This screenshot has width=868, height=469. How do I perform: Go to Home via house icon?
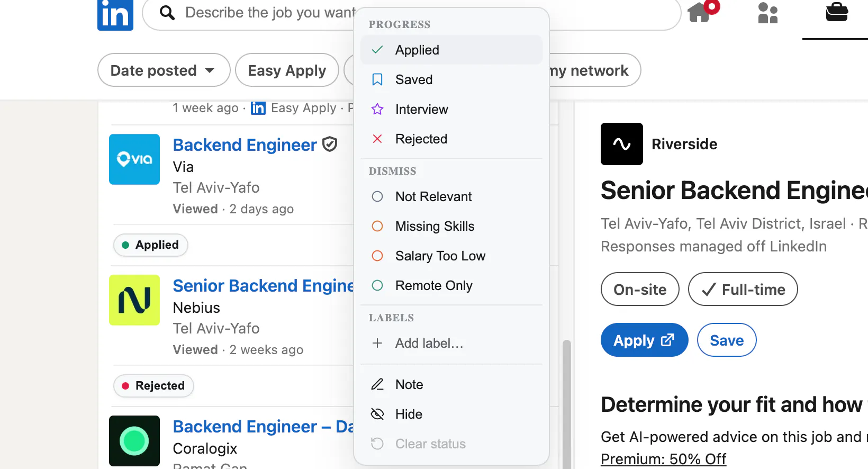tap(699, 13)
